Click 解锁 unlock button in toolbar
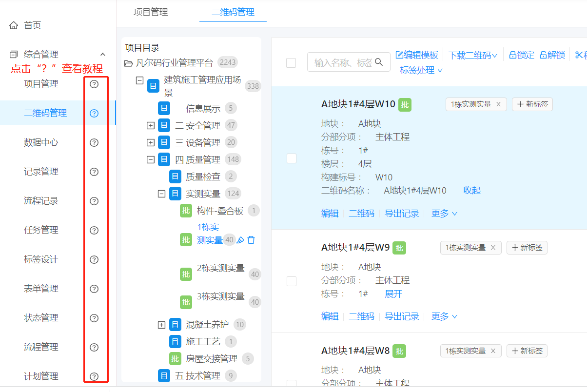The height and width of the screenshot is (392, 587). pyautogui.click(x=552, y=55)
